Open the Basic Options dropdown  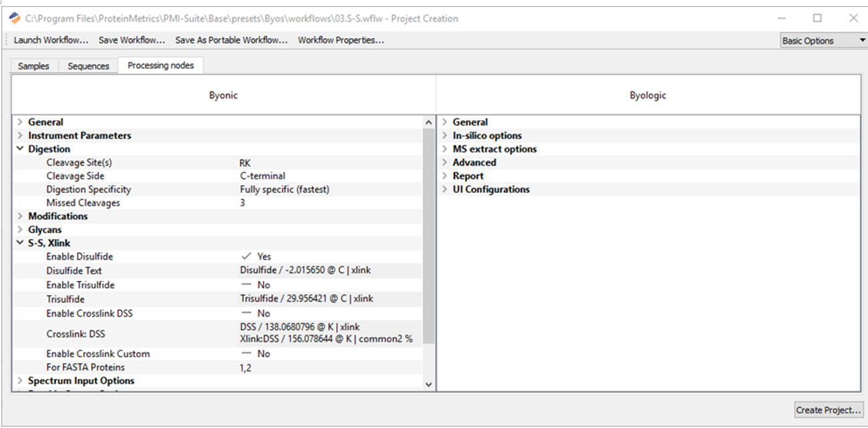[823, 41]
